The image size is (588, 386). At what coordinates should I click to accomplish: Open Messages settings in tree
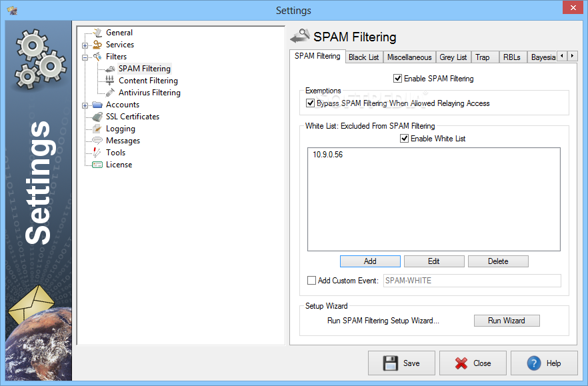pos(123,141)
